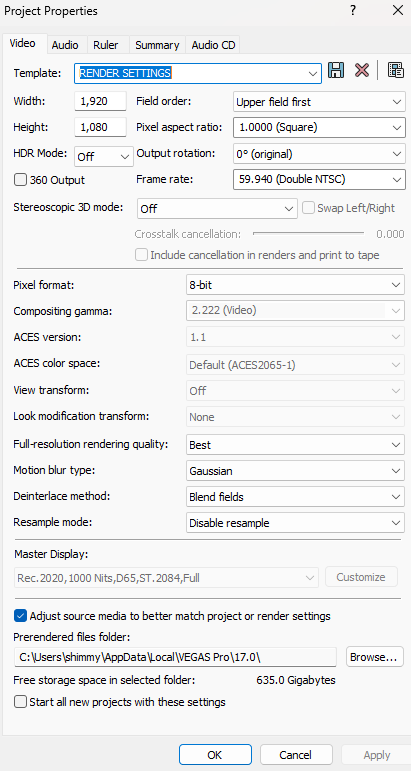The image size is (411, 771).
Task: Expand the Motion blur type dropdown
Action: pyautogui.click(x=295, y=471)
